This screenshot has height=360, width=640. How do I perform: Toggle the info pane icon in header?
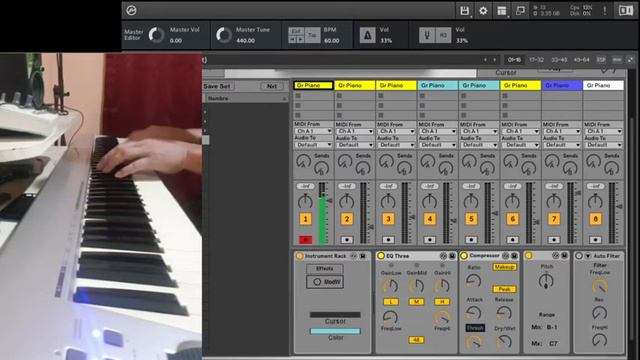pos(625,11)
